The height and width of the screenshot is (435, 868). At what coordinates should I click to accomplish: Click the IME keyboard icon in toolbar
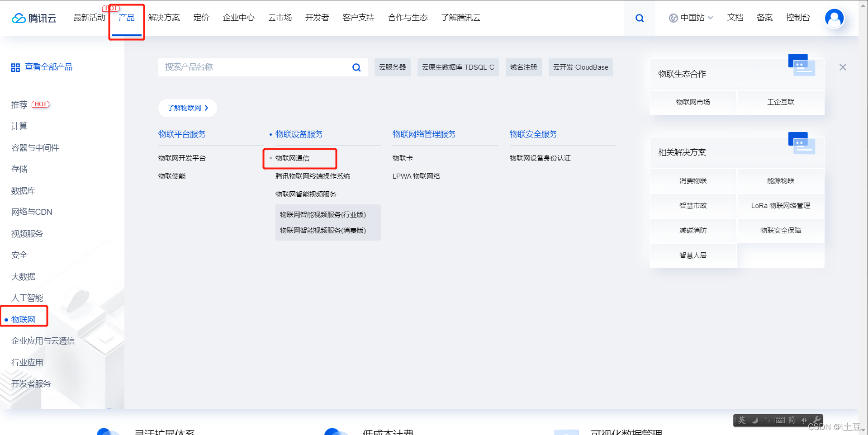(779, 421)
